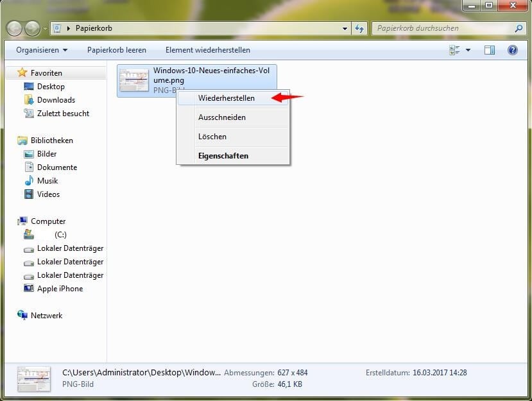Expand the Organisieren dropdown menu
The height and width of the screenshot is (401, 532).
pyautogui.click(x=42, y=50)
